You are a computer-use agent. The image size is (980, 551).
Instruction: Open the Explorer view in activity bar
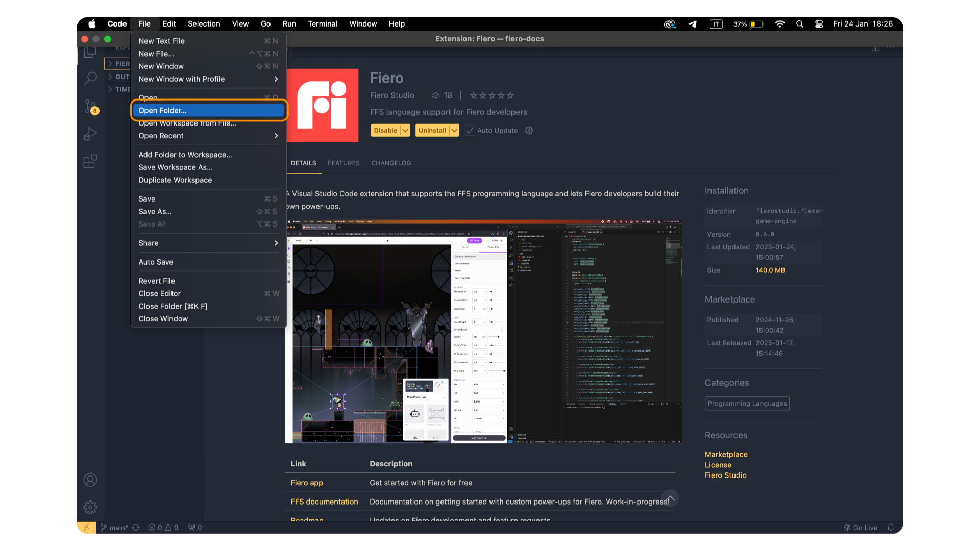[90, 53]
